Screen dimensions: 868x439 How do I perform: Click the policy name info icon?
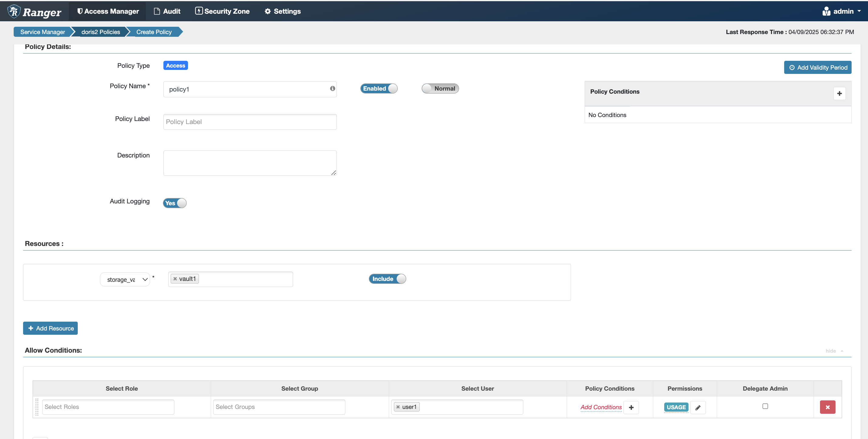(332, 88)
